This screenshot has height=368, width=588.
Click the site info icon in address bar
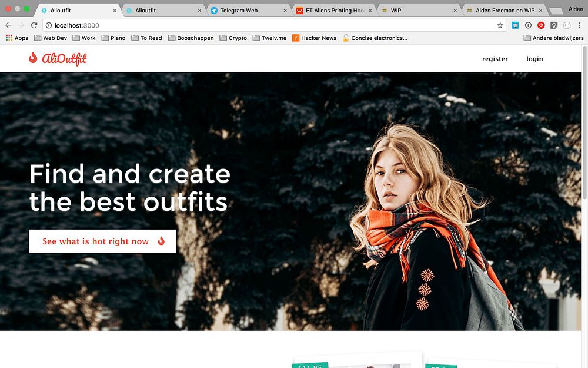[x=49, y=25]
